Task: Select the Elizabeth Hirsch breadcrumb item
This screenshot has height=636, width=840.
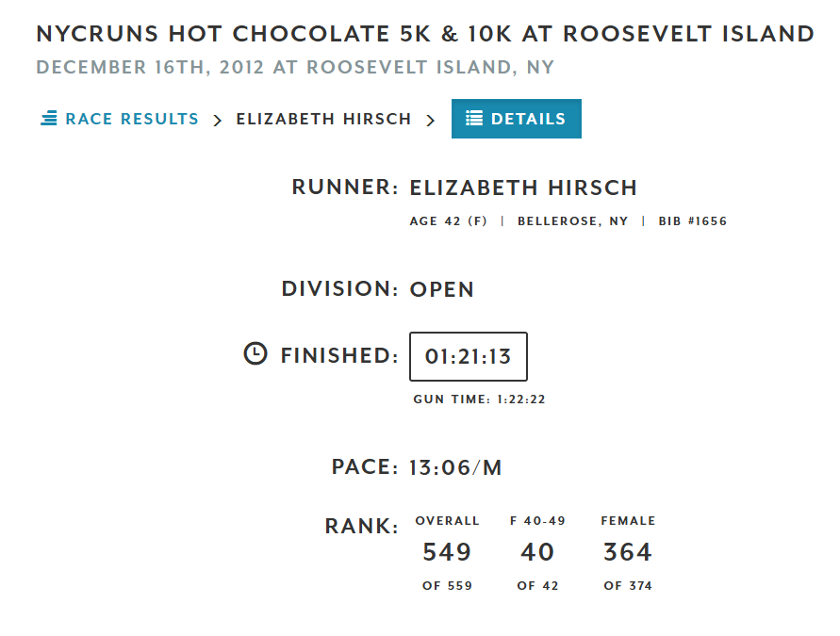Action: pyautogui.click(x=323, y=120)
